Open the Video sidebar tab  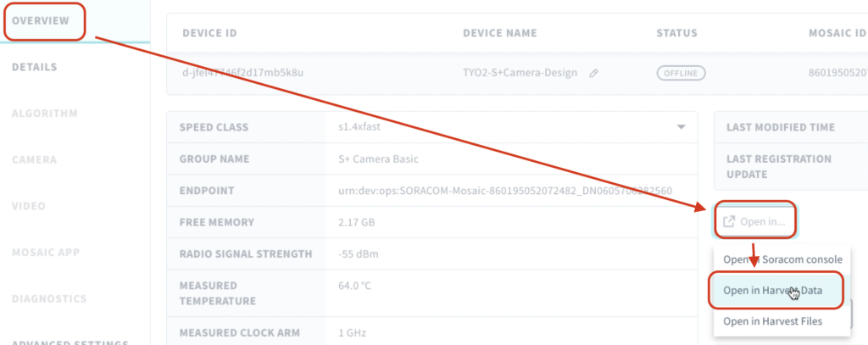pyautogui.click(x=29, y=206)
